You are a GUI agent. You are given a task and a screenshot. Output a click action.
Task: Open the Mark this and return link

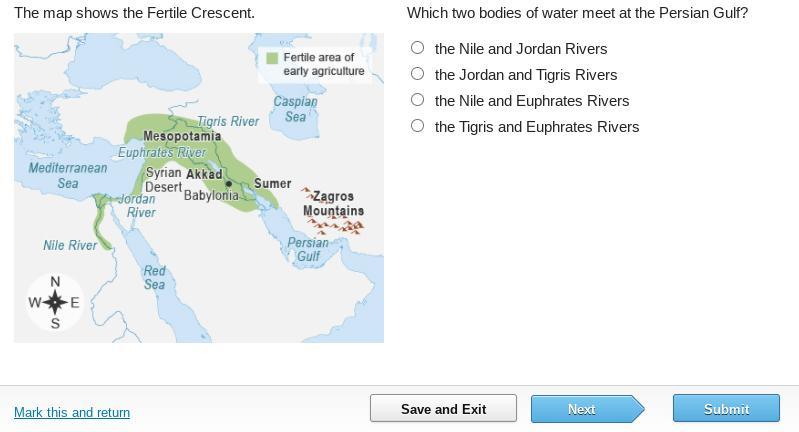[72, 412]
